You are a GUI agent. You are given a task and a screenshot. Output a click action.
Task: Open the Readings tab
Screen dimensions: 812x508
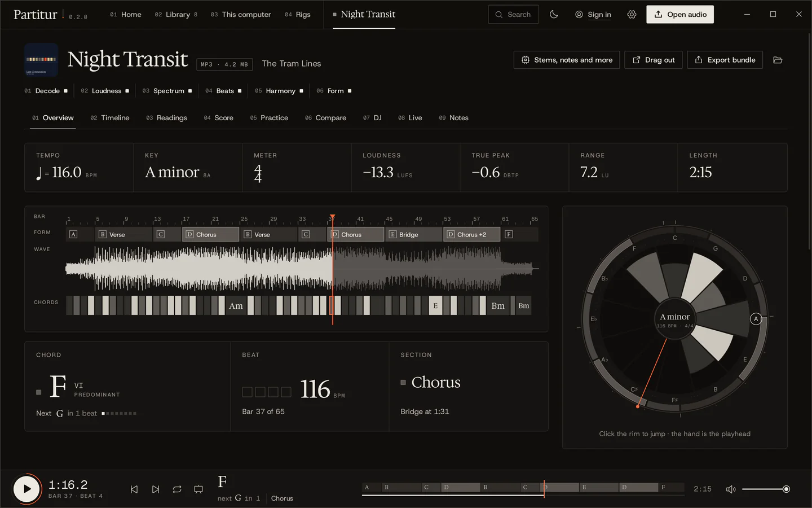167,118
